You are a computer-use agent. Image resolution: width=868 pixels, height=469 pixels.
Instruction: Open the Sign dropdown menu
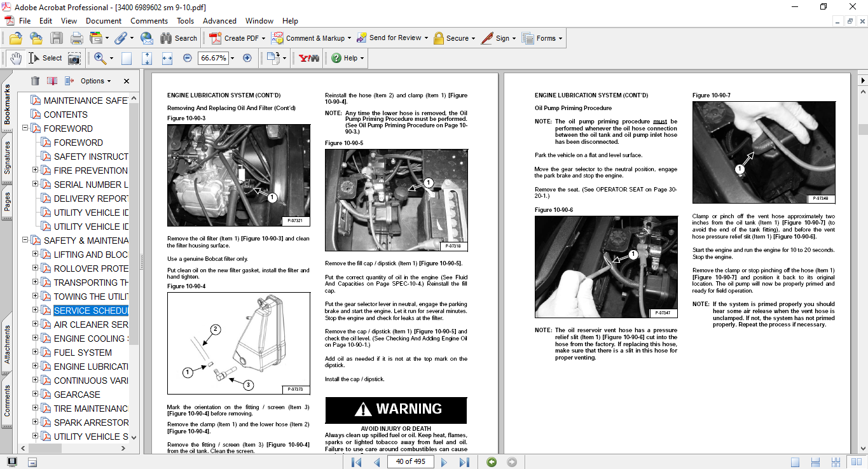click(499, 38)
